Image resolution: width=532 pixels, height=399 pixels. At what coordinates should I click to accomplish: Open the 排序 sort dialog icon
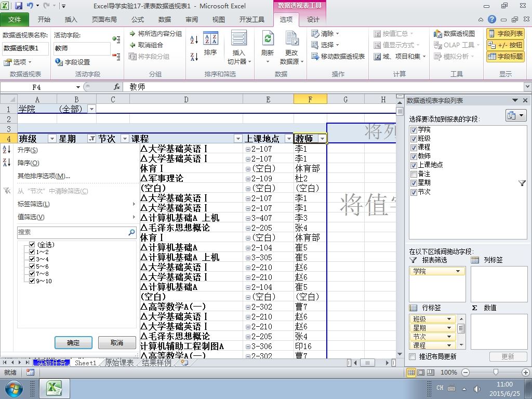coord(210,43)
